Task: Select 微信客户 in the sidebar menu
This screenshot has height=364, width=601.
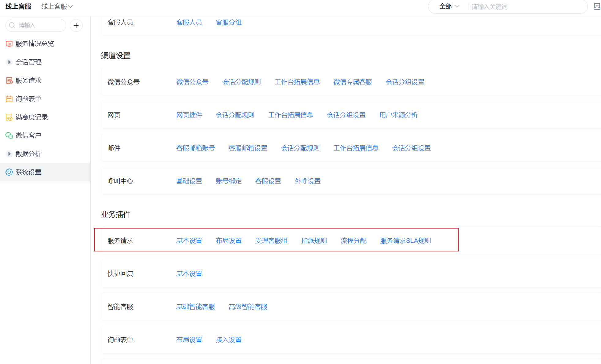Action: point(28,136)
